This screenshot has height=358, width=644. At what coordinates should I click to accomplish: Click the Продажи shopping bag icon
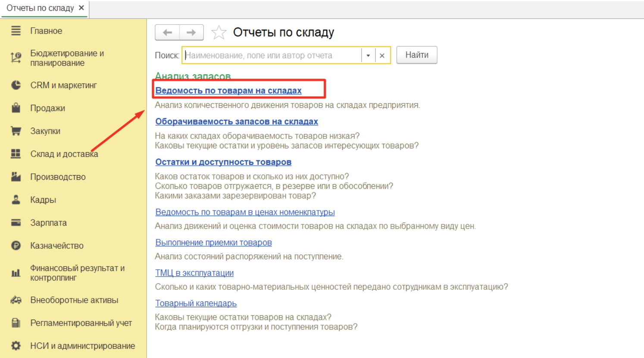pyautogui.click(x=16, y=108)
